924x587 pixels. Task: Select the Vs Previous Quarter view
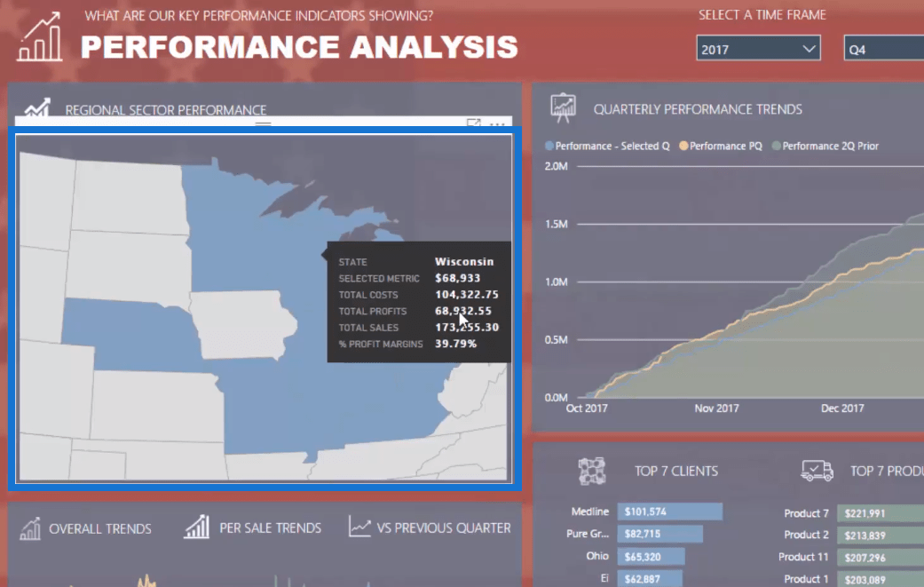point(444,528)
